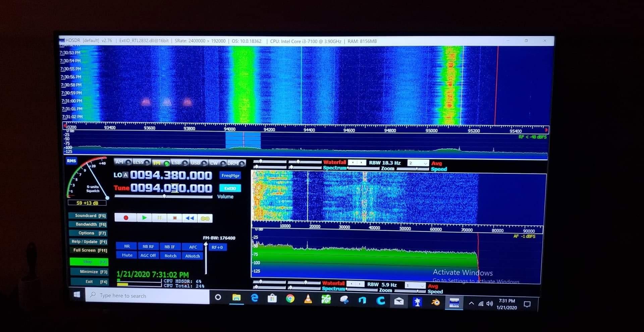This screenshot has height=332, width=644.
Task: Start recording with the red Record button
Action: [126, 218]
